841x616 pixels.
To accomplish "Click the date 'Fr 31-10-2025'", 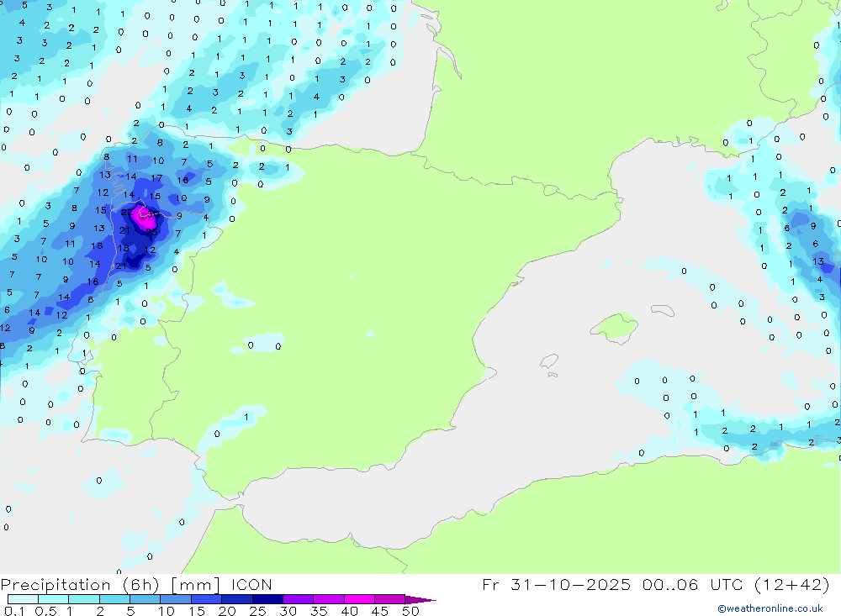I will (556, 584).
